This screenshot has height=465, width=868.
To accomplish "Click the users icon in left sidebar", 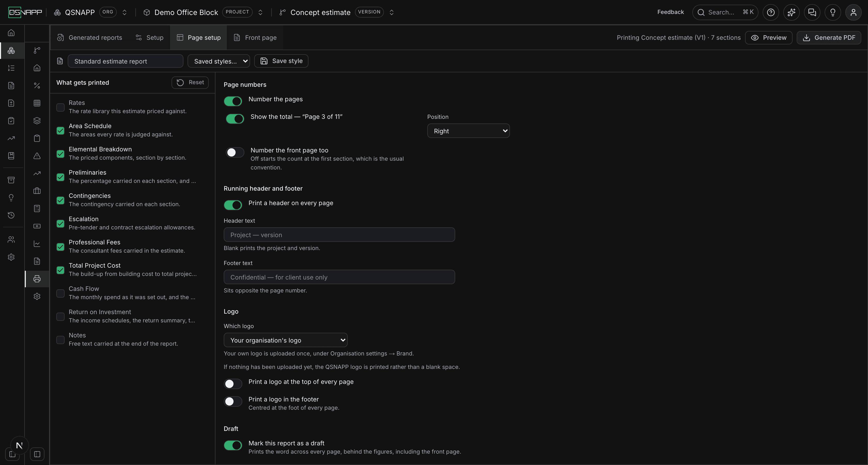I will tap(11, 239).
